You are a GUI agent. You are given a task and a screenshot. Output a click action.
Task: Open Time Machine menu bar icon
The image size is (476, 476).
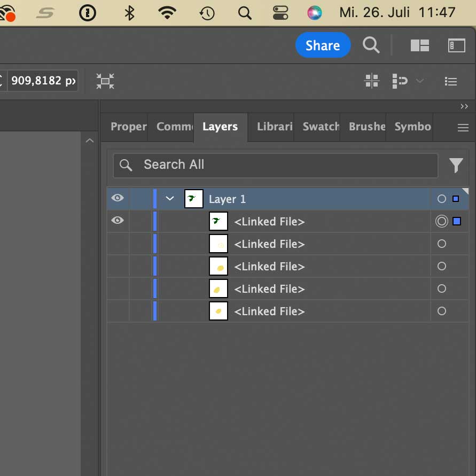tap(207, 13)
